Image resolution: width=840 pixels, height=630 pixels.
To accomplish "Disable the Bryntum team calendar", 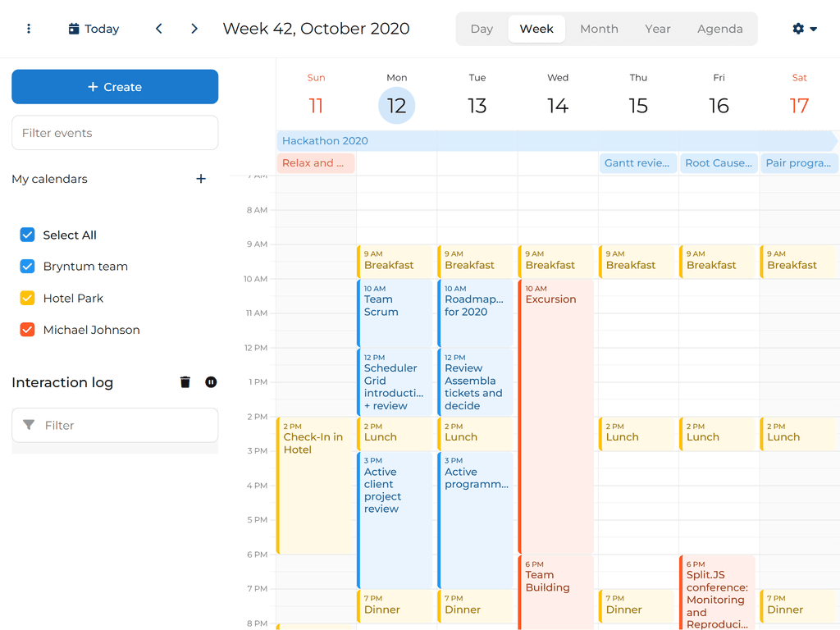I will (x=27, y=266).
